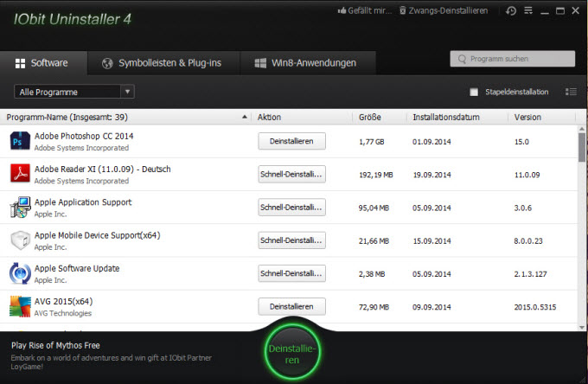
Task: Click the Adobe Photoshop CC 2014 icon
Action: coord(20,141)
